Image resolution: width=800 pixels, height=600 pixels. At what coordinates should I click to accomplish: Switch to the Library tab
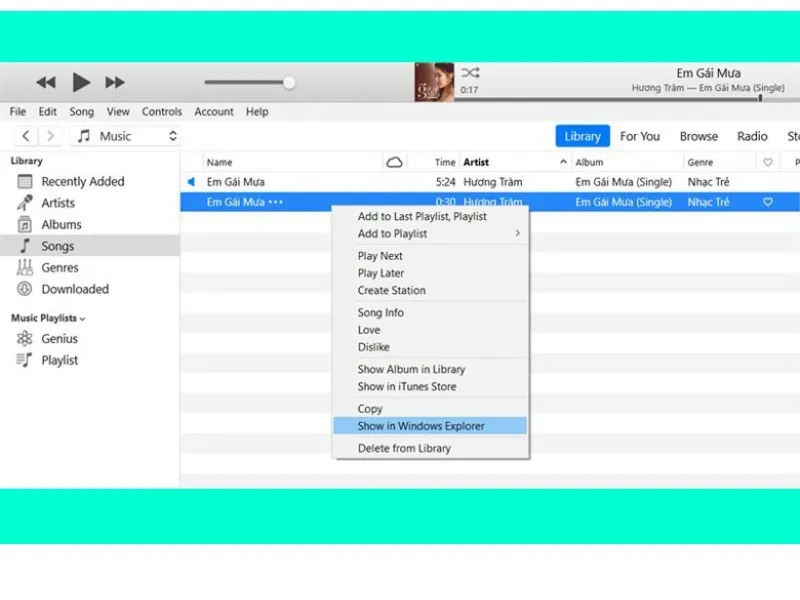(x=583, y=136)
